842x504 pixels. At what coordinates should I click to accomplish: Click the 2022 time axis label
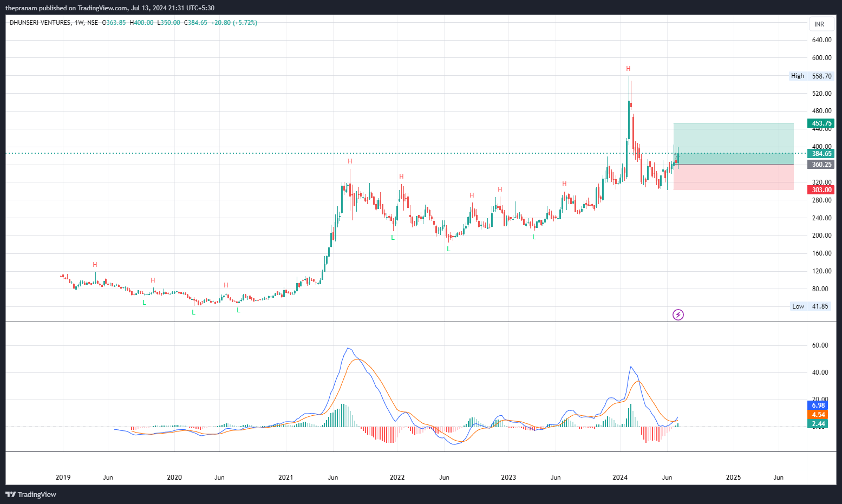tap(397, 477)
